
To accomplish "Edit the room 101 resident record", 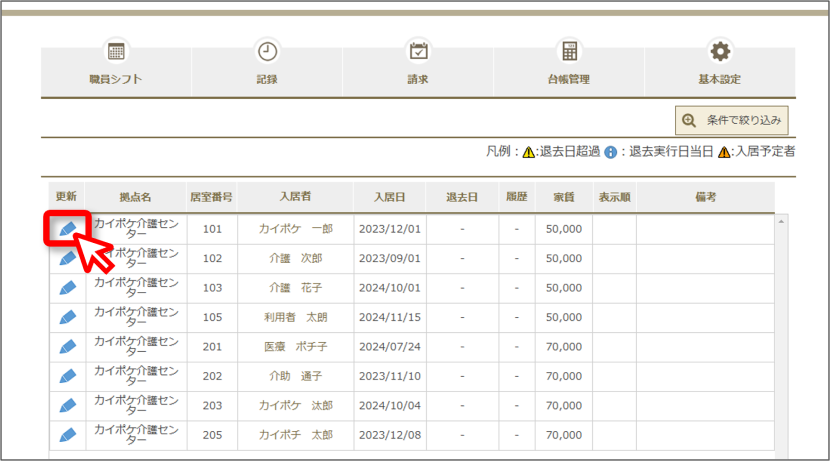I will pos(68,229).
